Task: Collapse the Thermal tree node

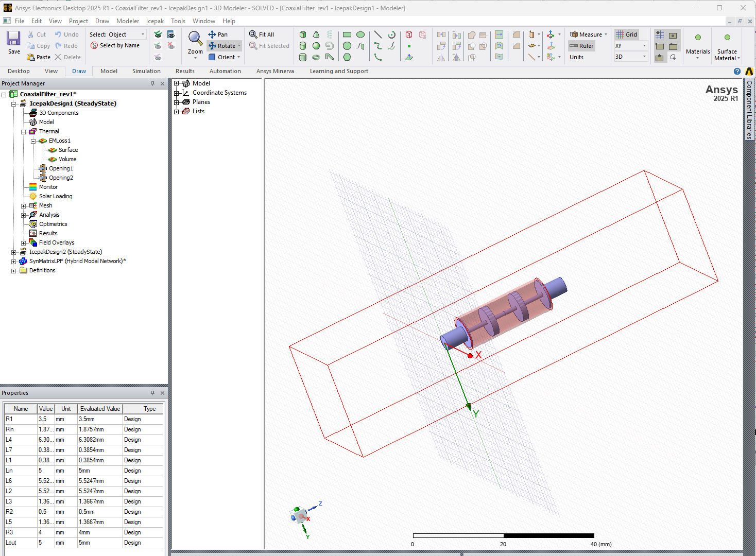Action: (x=23, y=132)
